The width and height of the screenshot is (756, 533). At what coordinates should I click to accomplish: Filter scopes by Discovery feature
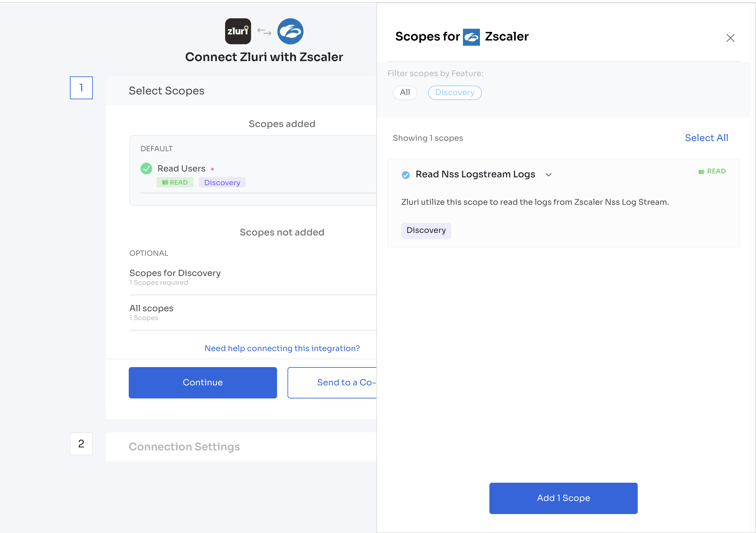coord(454,92)
